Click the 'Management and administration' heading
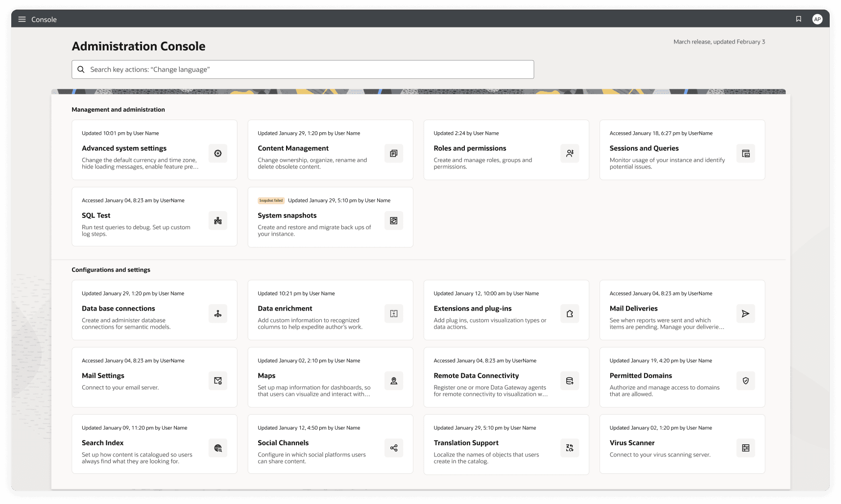 [x=118, y=110]
